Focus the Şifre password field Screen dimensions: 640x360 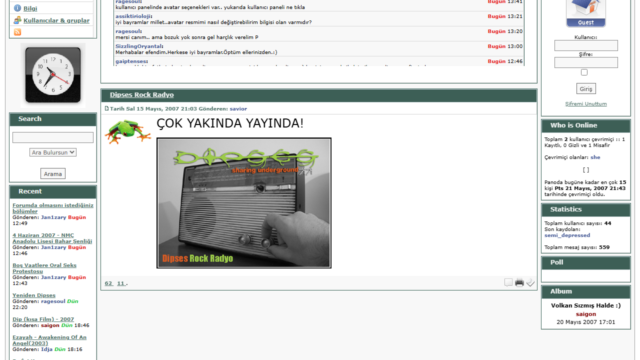click(x=586, y=62)
